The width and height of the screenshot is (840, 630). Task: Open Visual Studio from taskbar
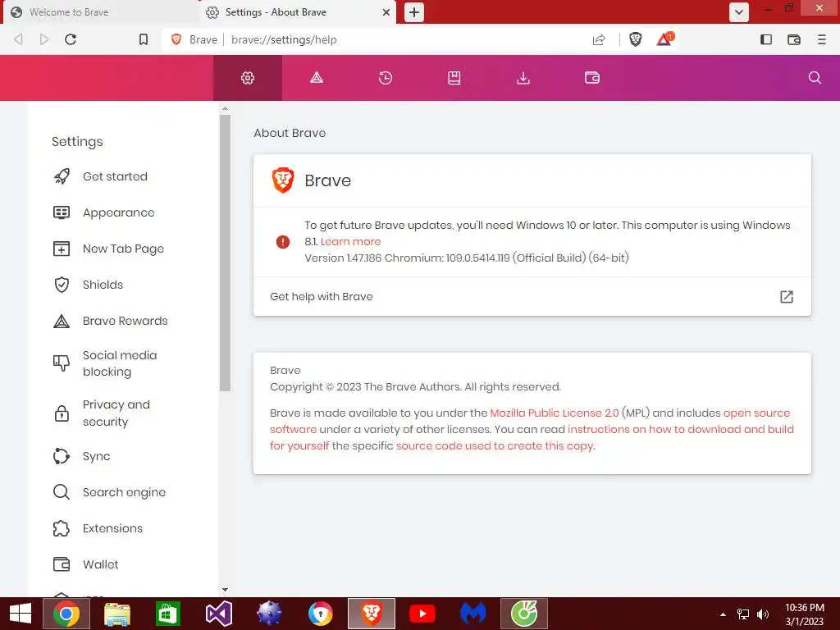[x=218, y=614]
